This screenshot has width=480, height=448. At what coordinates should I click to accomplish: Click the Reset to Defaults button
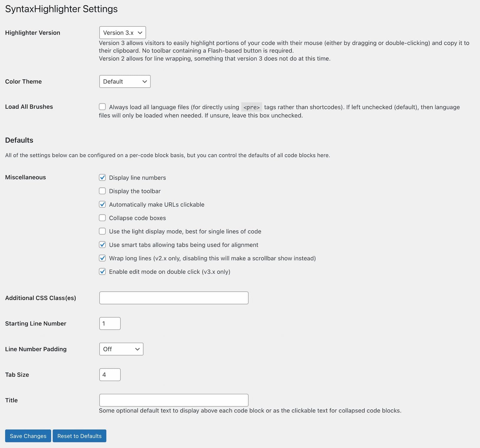coord(79,436)
